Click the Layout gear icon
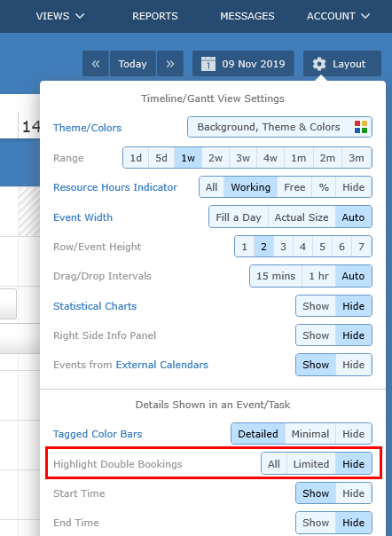This screenshot has height=536, width=392. (x=319, y=64)
